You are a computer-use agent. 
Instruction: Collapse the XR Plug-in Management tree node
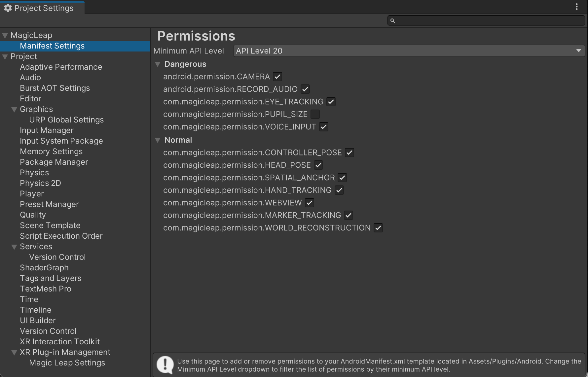point(14,352)
